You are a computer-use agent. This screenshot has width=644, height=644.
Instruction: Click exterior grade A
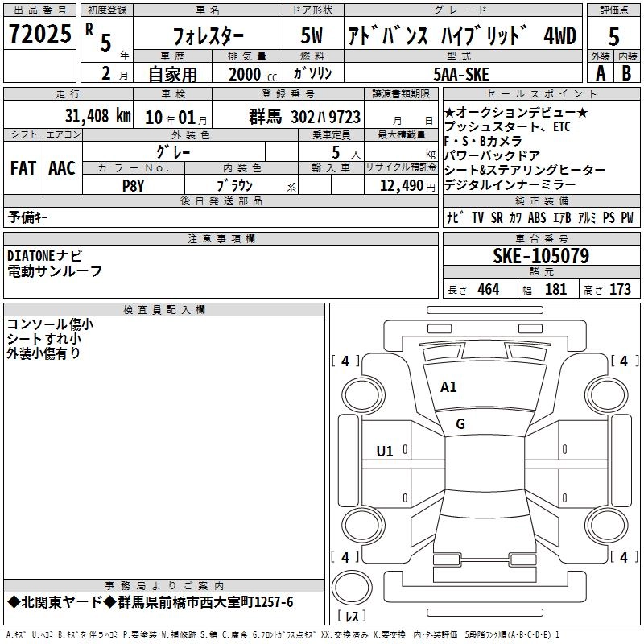(600, 72)
